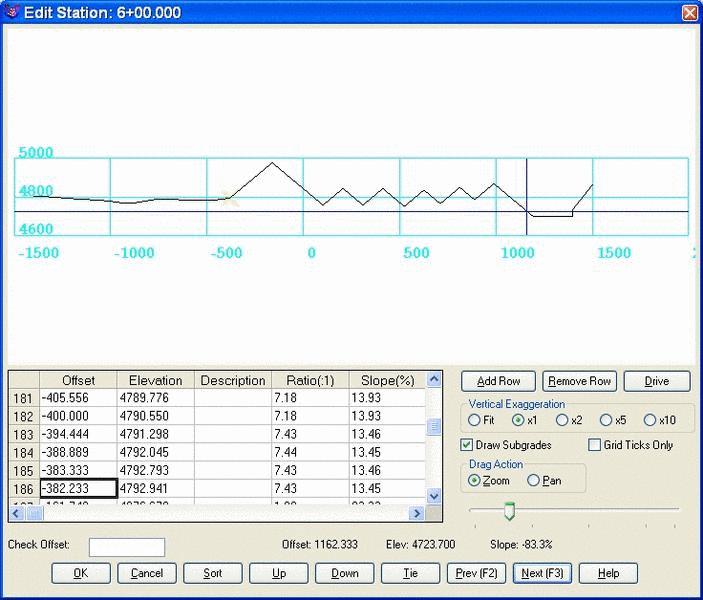Screen dimensions: 703x600
Task: Click the Cancel button
Action: [x=147, y=573]
